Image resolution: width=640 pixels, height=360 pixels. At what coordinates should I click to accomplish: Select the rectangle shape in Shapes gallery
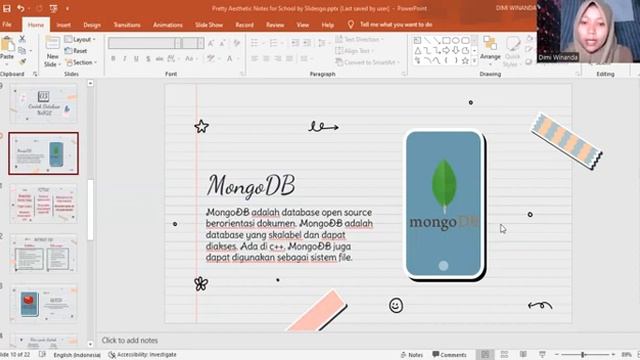(446, 40)
